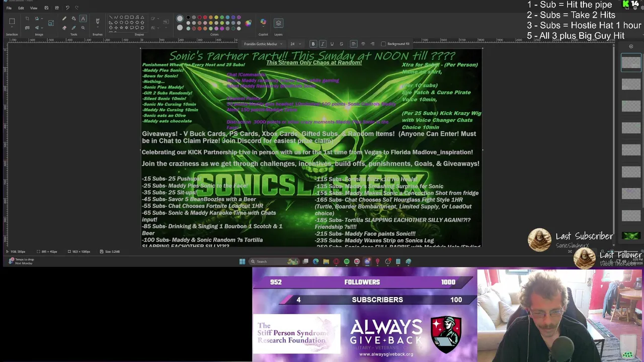This screenshot has width=644, height=362.
Task: Click the Search box on taskbar
Action: coord(274,261)
